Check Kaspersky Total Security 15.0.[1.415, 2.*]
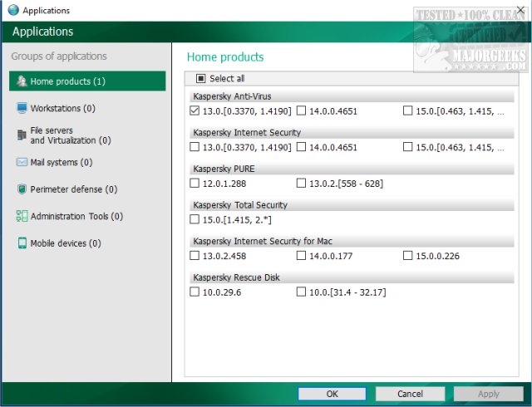Image resolution: width=532 pixels, height=407 pixels. coord(195,219)
